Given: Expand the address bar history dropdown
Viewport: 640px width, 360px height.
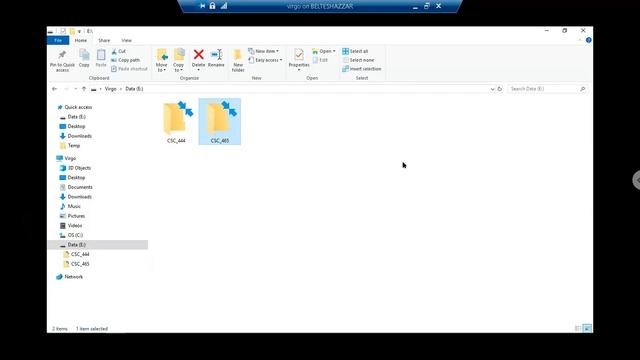Looking at the screenshot, I should (492, 89).
